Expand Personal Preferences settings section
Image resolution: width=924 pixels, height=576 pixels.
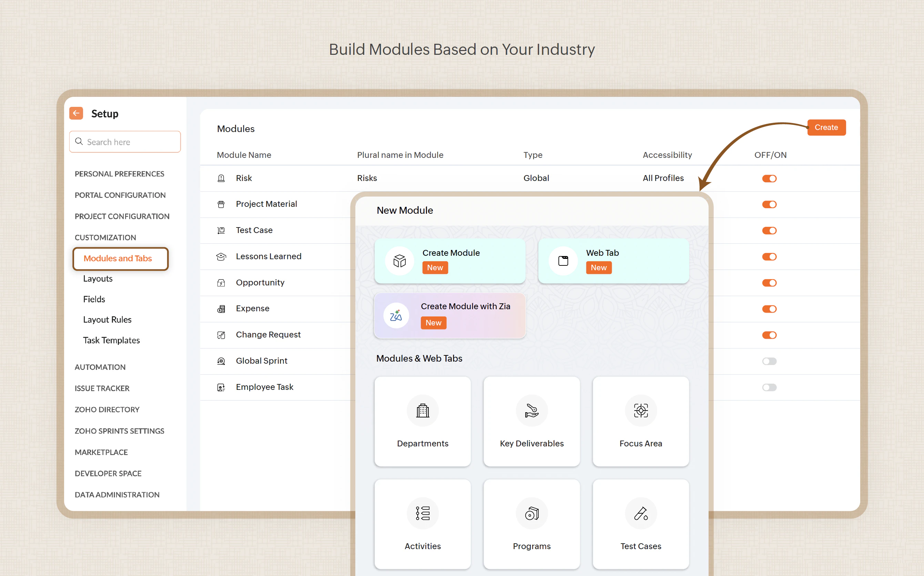pos(119,174)
